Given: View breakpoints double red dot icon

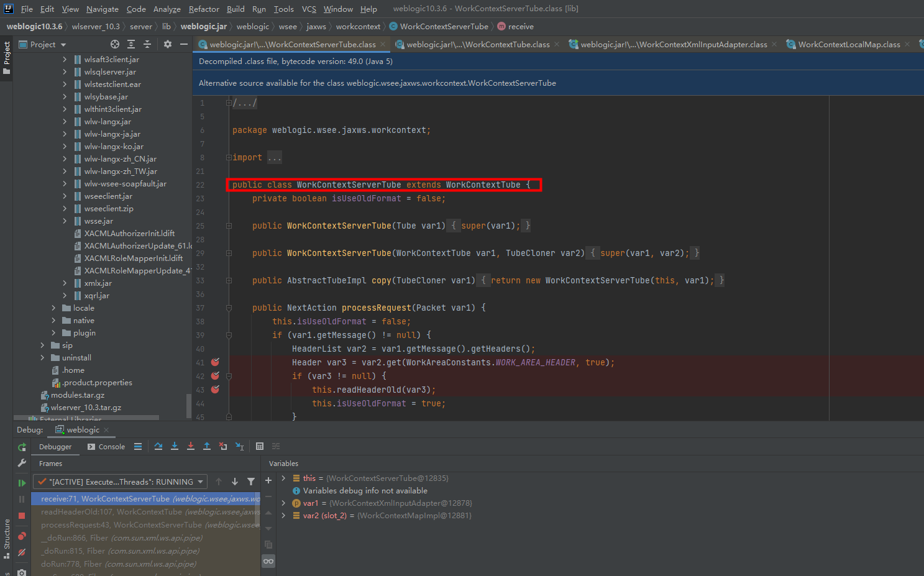Looking at the screenshot, I should [x=22, y=536].
